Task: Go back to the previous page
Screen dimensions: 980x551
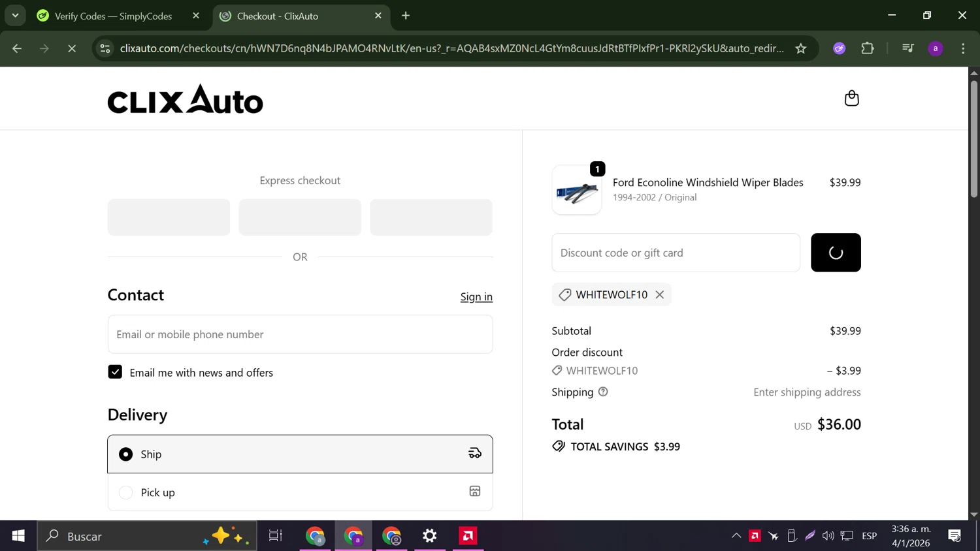Action: click(17, 48)
